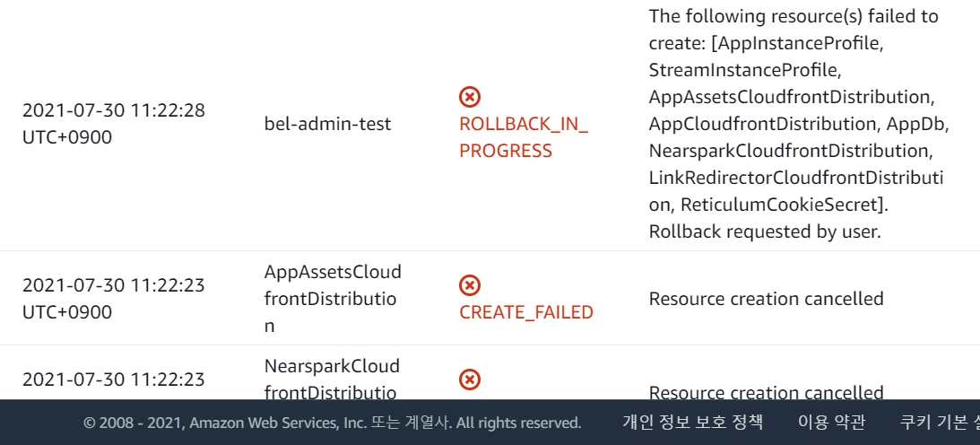Open the 개인 정보 보호 정책 footer link
The width and height of the screenshot is (980, 445).
[692, 422]
